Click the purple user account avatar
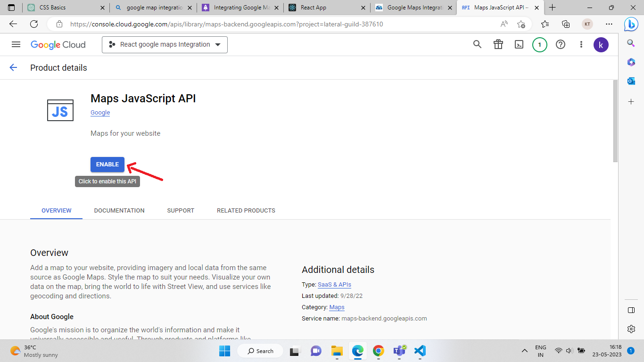 (x=601, y=45)
